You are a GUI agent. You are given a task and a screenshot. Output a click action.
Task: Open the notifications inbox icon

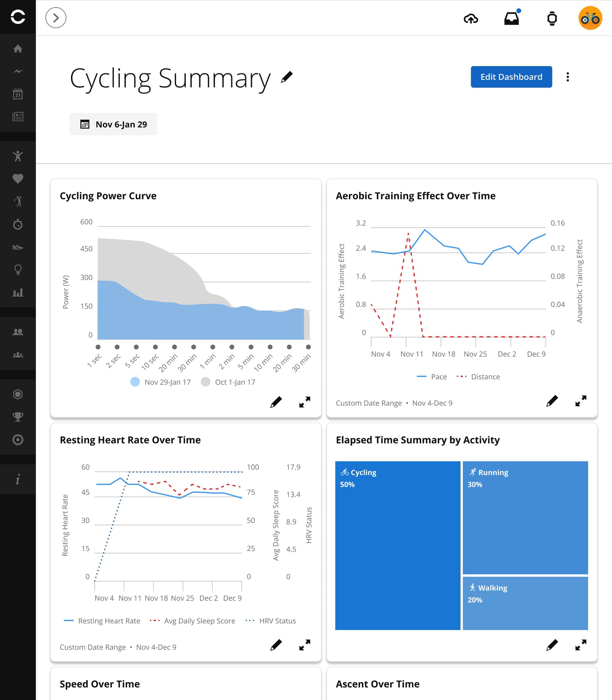tap(512, 19)
